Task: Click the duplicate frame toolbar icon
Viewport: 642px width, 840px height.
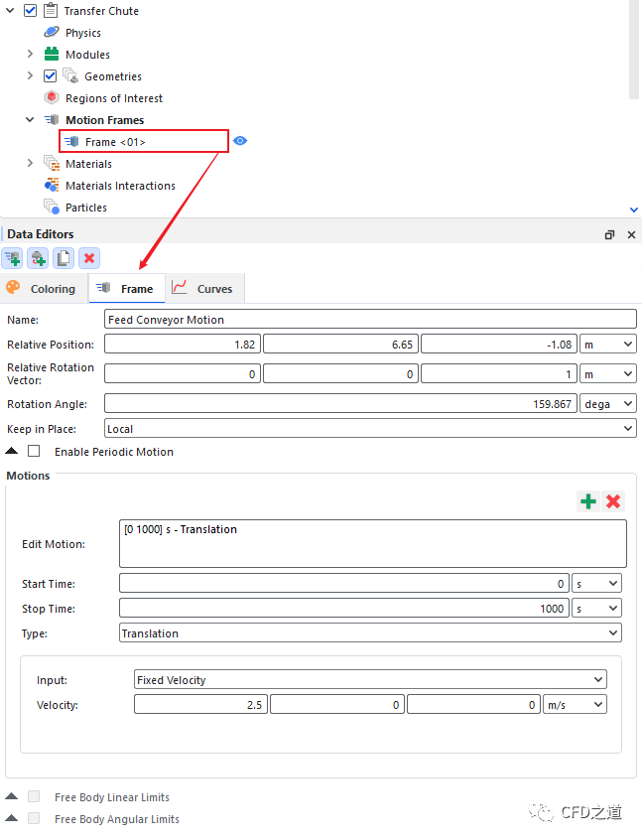Action: [64, 259]
